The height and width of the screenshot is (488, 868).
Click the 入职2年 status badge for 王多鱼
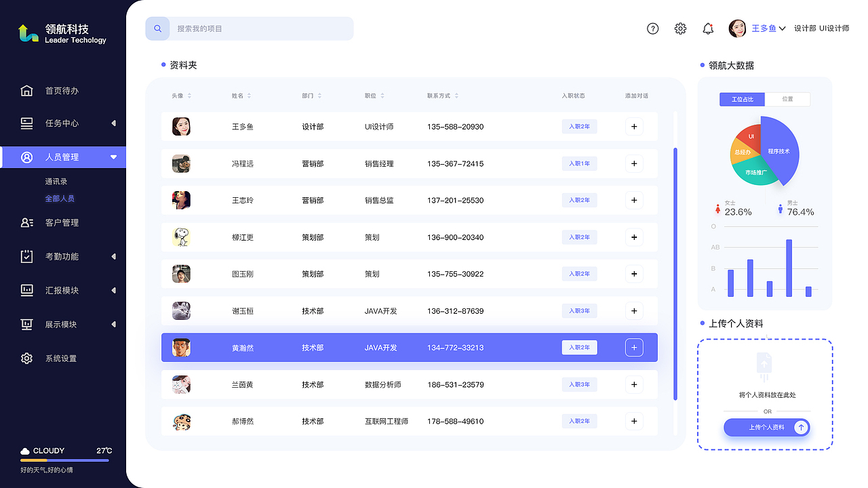point(579,126)
